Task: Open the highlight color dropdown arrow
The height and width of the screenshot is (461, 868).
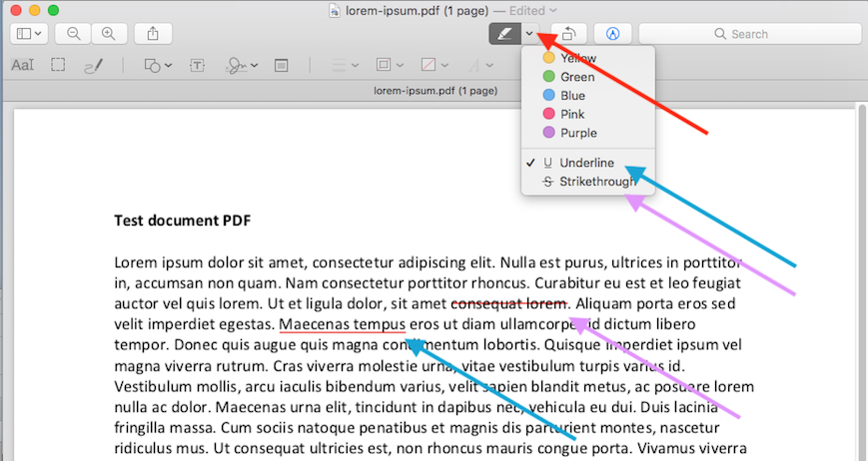Action: pyautogui.click(x=529, y=34)
